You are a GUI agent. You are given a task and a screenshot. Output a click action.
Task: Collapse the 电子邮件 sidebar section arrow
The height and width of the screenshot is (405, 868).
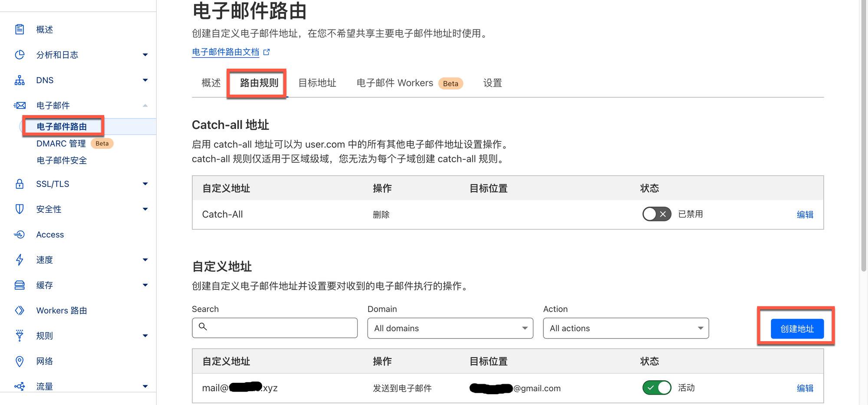145,105
